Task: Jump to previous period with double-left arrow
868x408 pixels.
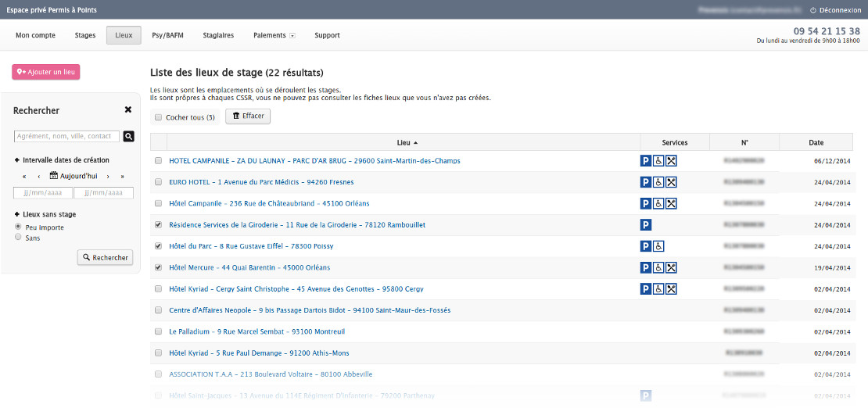Action: click(24, 177)
